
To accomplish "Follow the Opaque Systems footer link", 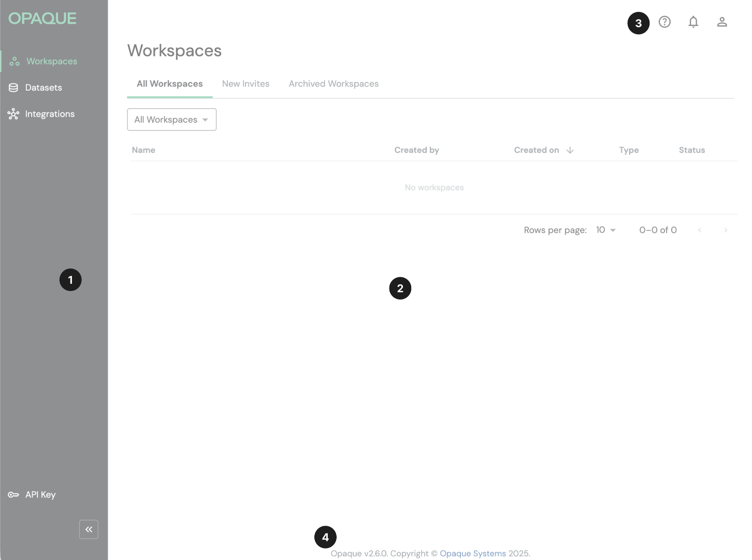I will pyautogui.click(x=472, y=553).
